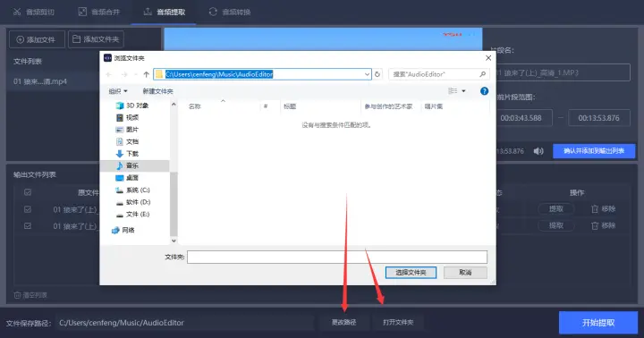Screen dimensions: 644x338
Task: Switch to the 音频合并 tab
Action: [x=99, y=12]
